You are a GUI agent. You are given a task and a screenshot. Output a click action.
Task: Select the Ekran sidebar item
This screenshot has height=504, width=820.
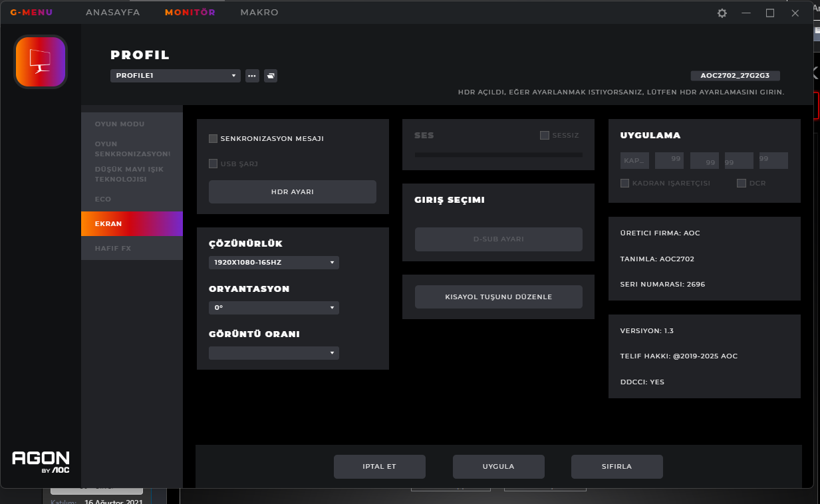pos(132,224)
